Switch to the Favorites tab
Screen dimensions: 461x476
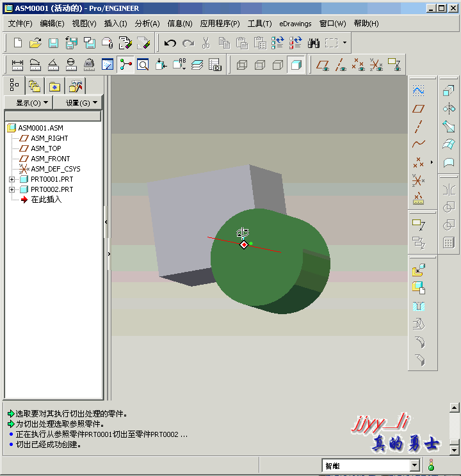(x=54, y=87)
